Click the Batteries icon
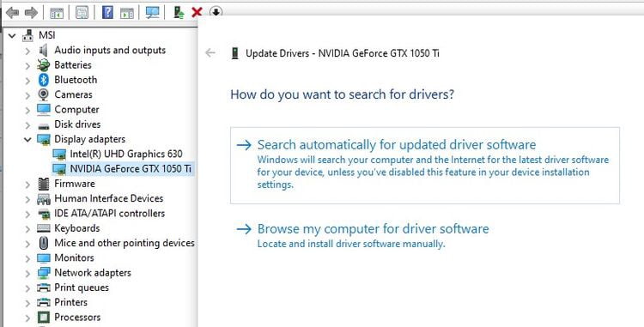 [44, 65]
